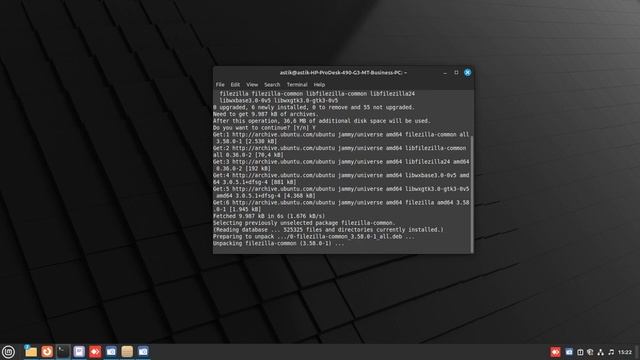The width and height of the screenshot is (640, 360).
Task: Click the '(Reading database ...' line
Action: pos(328,230)
